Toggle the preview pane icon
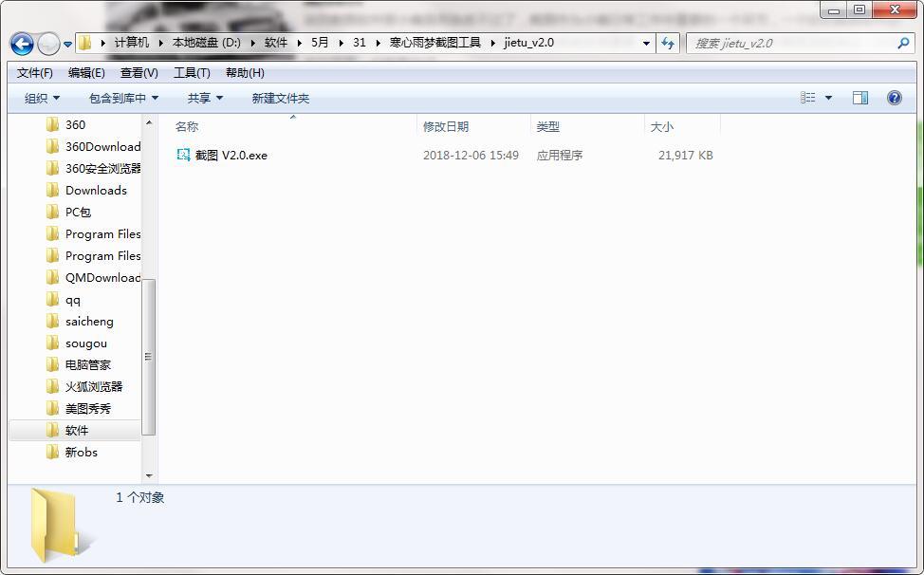This screenshot has height=575, width=924. pyautogui.click(x=860, y=98)
